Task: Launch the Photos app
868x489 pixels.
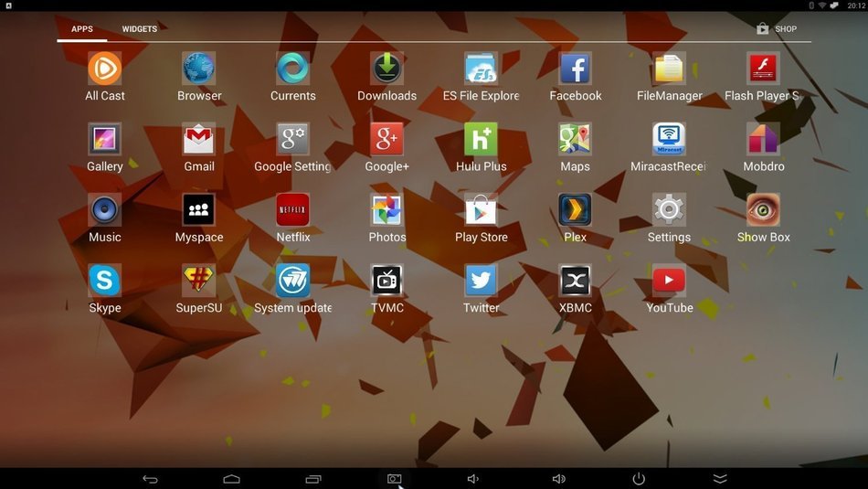Action: pos(387,209)
